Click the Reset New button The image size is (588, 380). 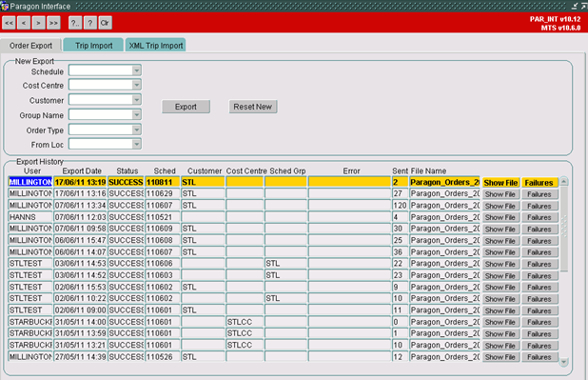tap(253, 107)
